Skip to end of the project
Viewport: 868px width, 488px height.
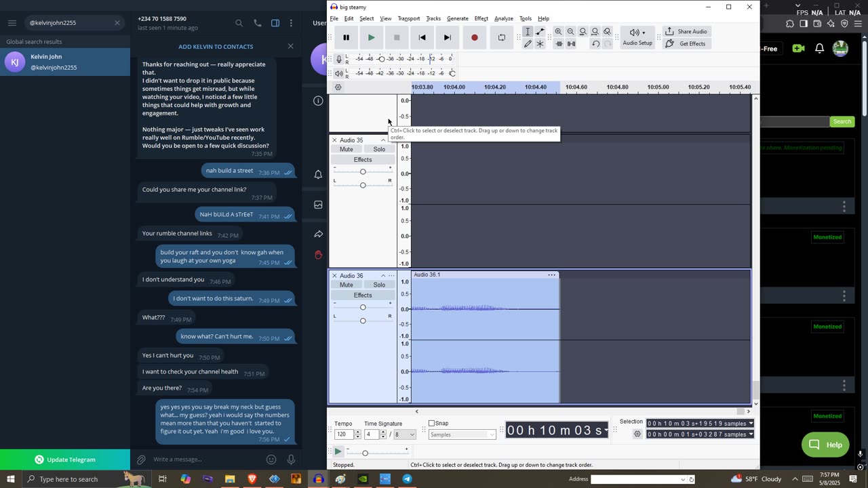(447, 38)
